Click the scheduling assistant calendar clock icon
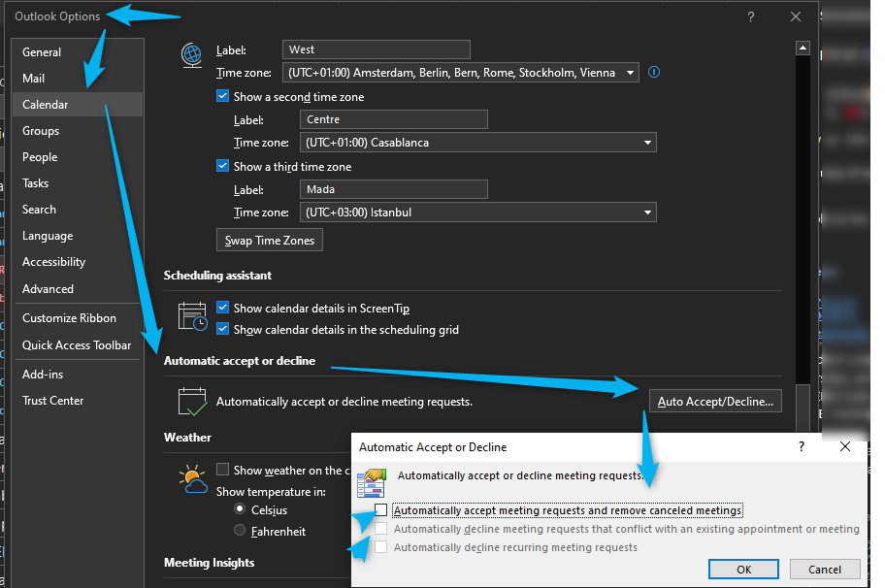This screenshot has width=885, height=588. [x=192, y=316]
